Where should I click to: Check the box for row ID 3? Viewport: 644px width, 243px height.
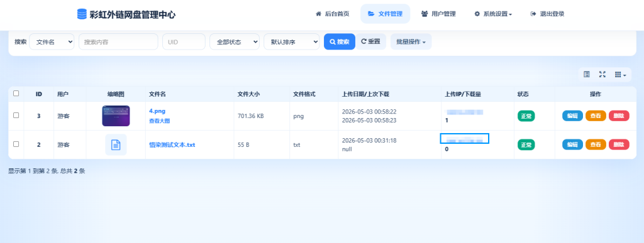(16, 116)
